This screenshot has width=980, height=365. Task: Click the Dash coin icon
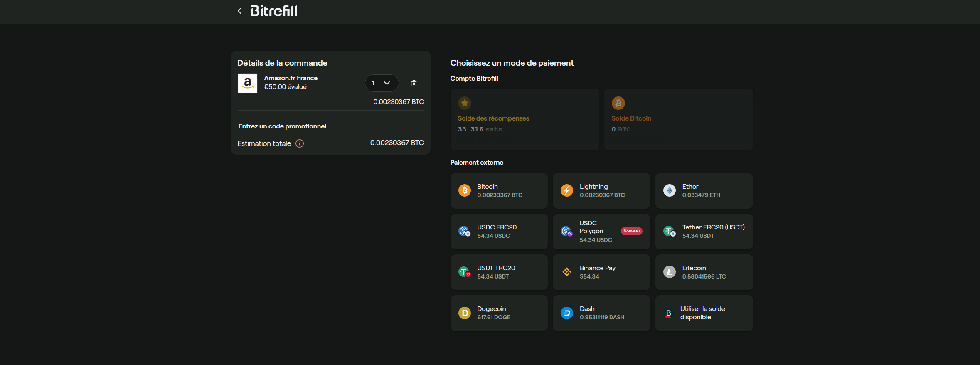567,313
